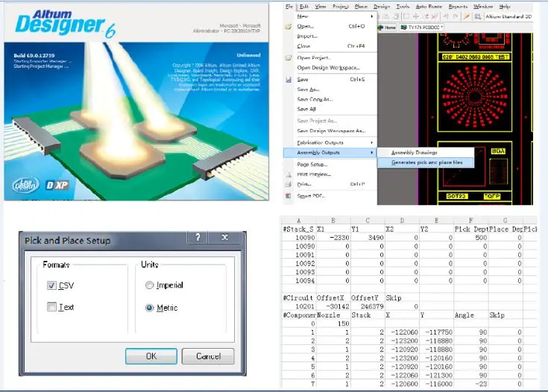
Task: Open the Edit menu
Action: point(304,7)
